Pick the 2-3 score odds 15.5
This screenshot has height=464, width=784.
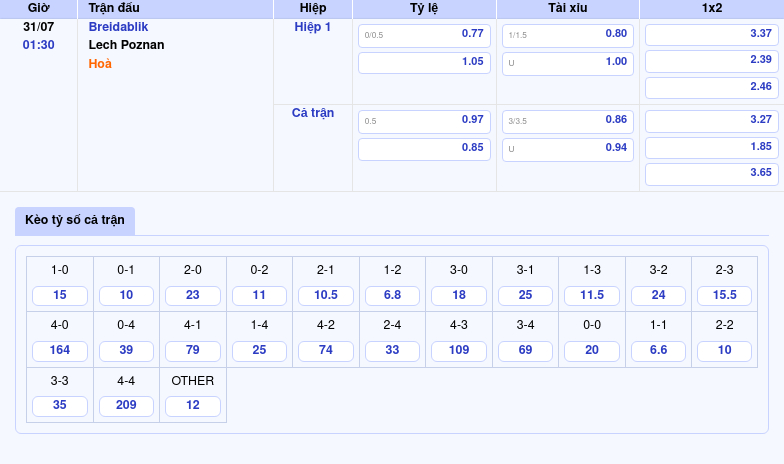pos(725,295)
